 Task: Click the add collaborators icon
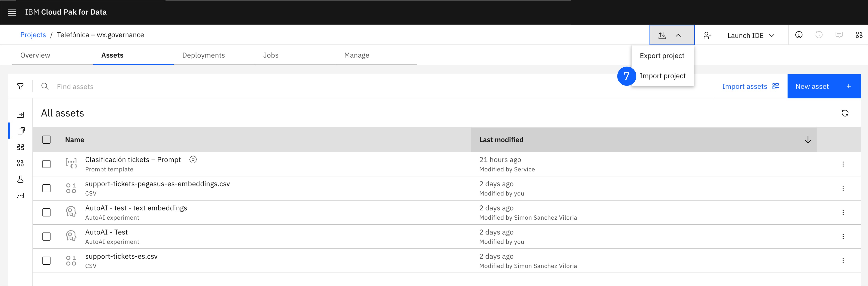click(x=707, y=35)
